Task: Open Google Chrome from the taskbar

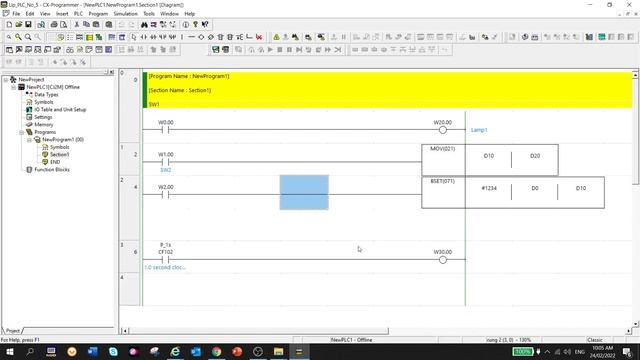Action: (216, 351)
